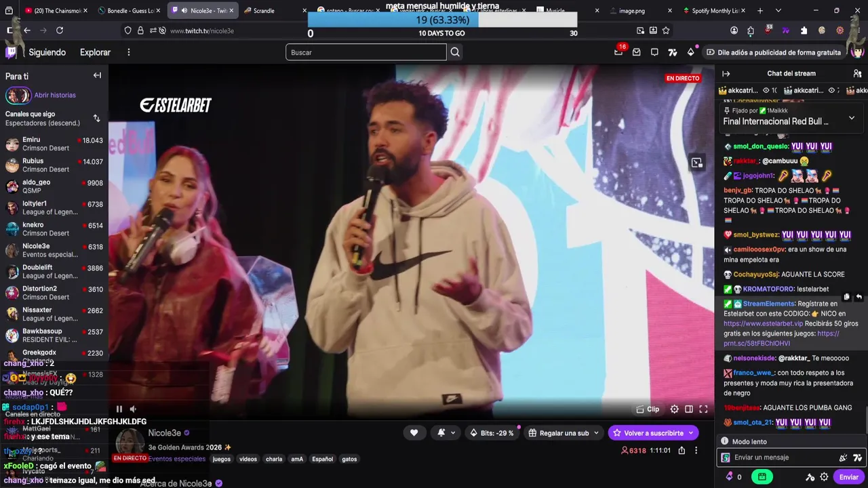Click the search magnifier button

coord(455,52)
